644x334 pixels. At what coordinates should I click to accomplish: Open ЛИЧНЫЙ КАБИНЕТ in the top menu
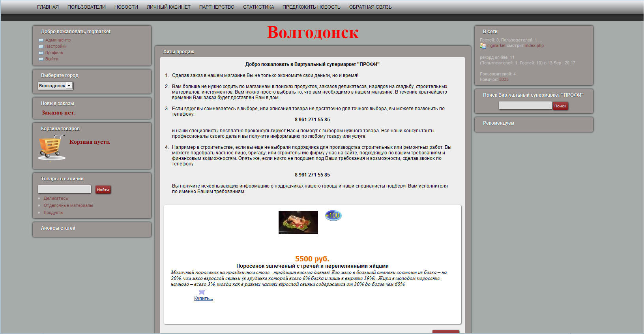(x=168, y=7)
